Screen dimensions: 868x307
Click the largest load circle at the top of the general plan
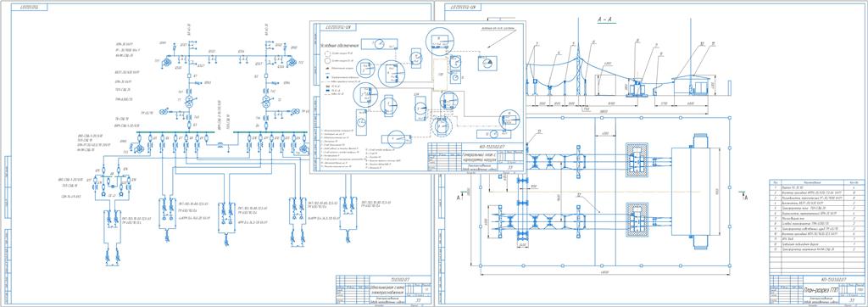point(440,41)
